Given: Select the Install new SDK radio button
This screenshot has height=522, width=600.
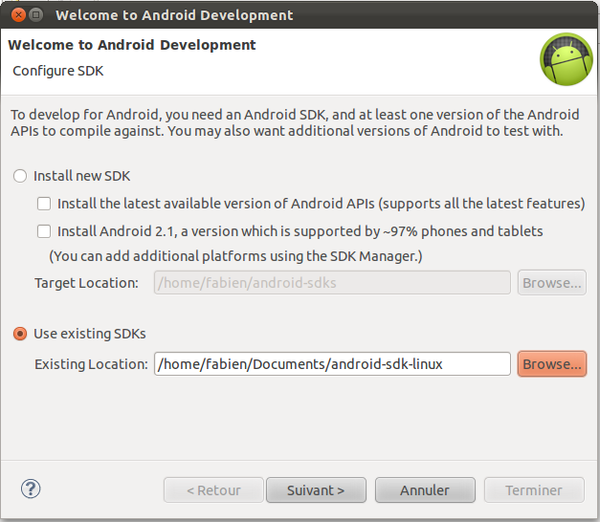Looking at the screenshot, I should point(20,176).
